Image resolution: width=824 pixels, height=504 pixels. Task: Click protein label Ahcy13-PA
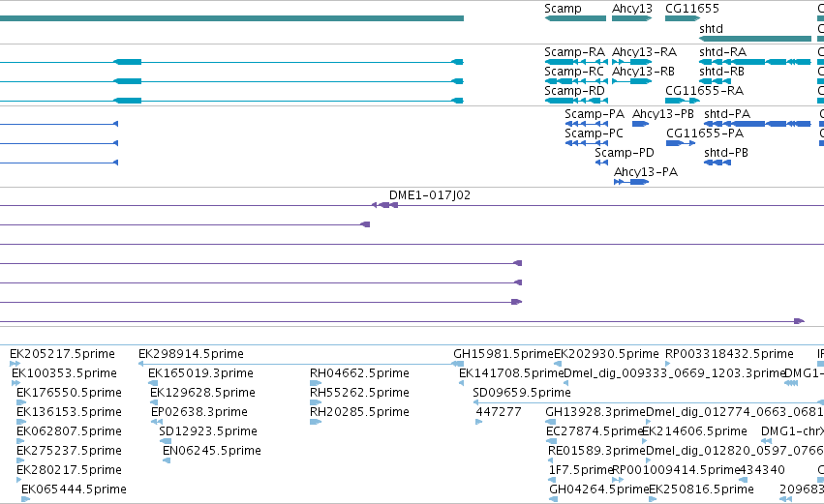pos(646,172)
